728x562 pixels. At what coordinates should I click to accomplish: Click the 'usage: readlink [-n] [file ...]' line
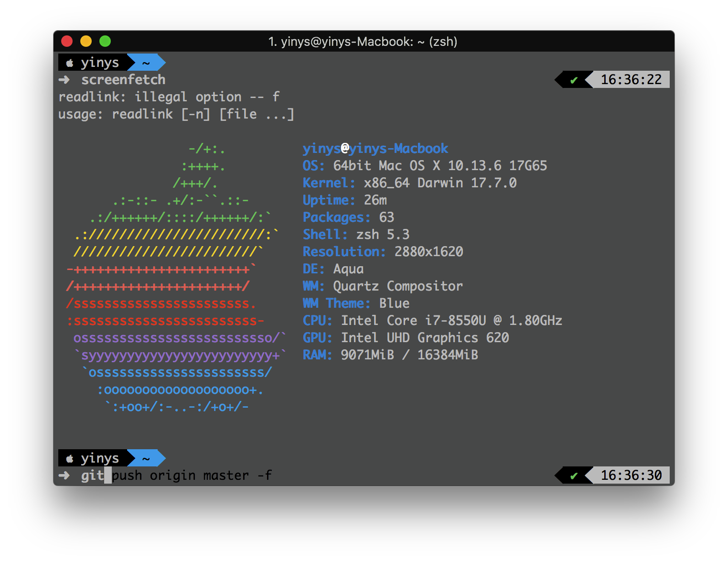(x=176, y=114)
